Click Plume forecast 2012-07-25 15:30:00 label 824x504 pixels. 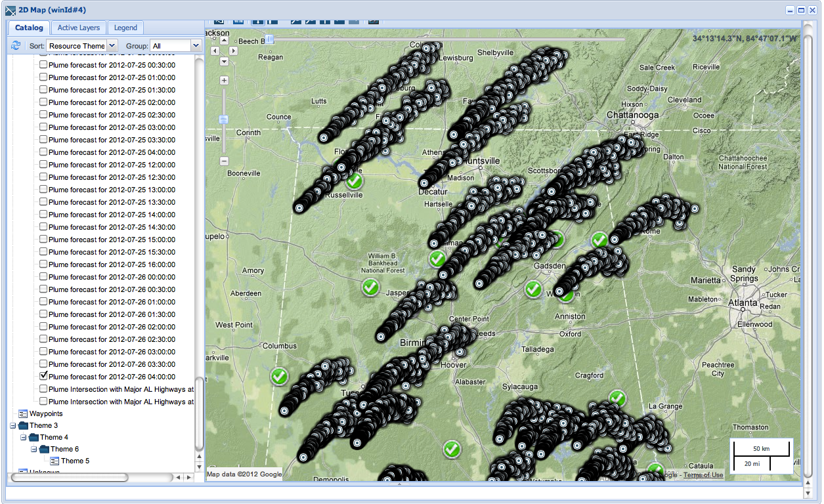(112, 252)
